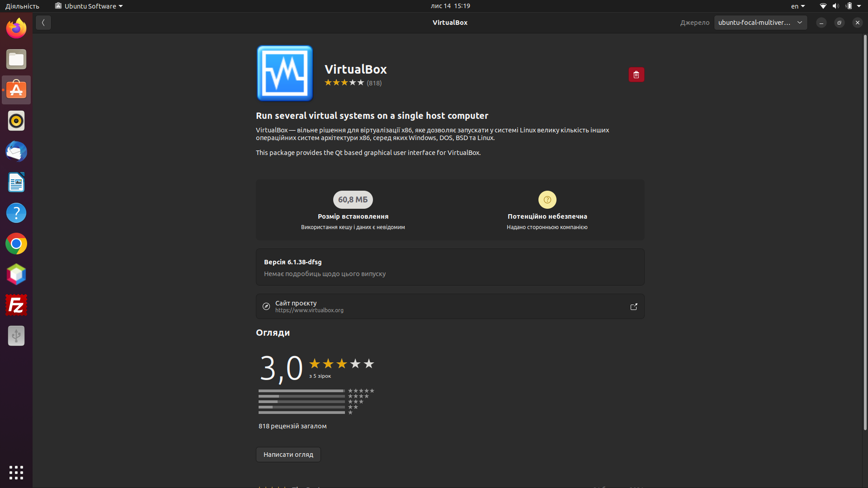Screen dimensions: 868x488
Task: Open LibreOffice Writer from the dock
Action: tap(16, 182)
